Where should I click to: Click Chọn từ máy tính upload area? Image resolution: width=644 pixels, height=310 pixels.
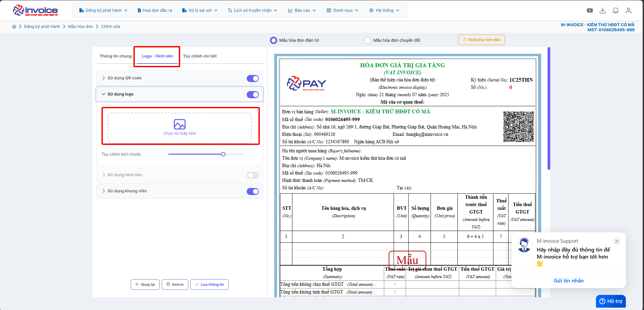point(180,128)
